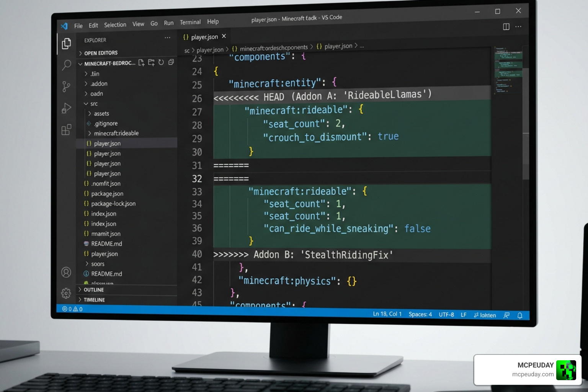This screenshot has width=588, height=392.
Task: Create a new folder in the Explorer
Action: [x=151, y=62]
